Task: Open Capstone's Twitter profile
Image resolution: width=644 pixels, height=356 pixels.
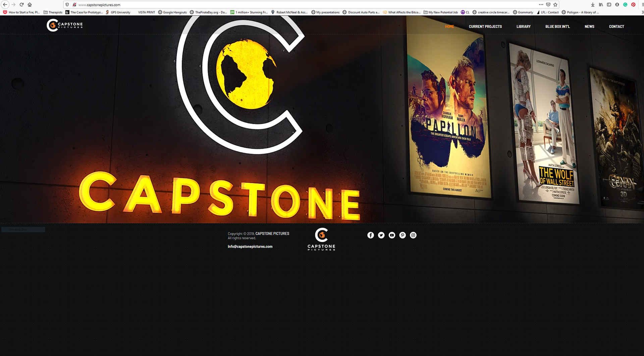Action: [x=381, y=235]
